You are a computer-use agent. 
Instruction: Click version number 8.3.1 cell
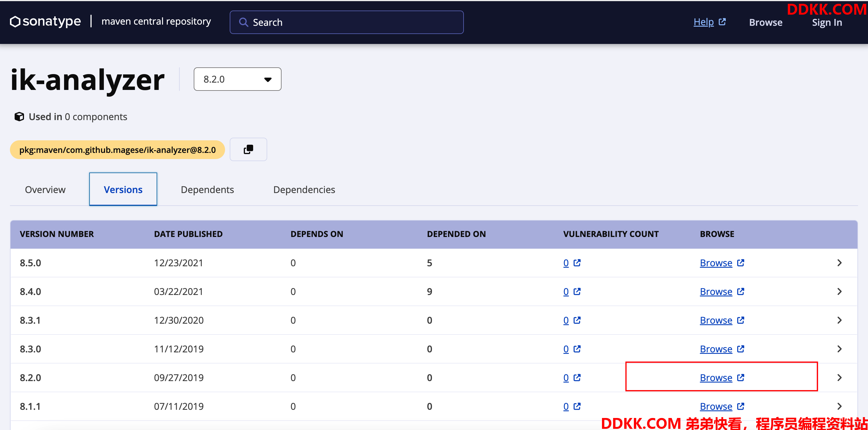pos(30,320)
